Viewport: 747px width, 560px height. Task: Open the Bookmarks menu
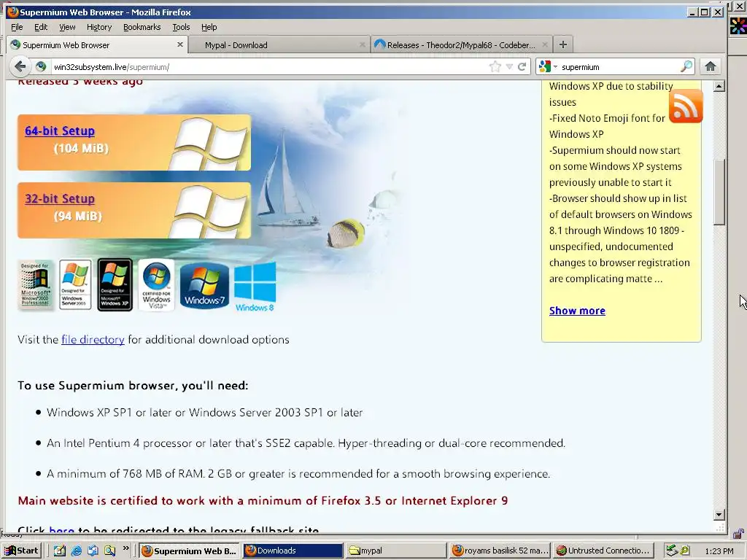pyautogui.click(x=142, y=27)
